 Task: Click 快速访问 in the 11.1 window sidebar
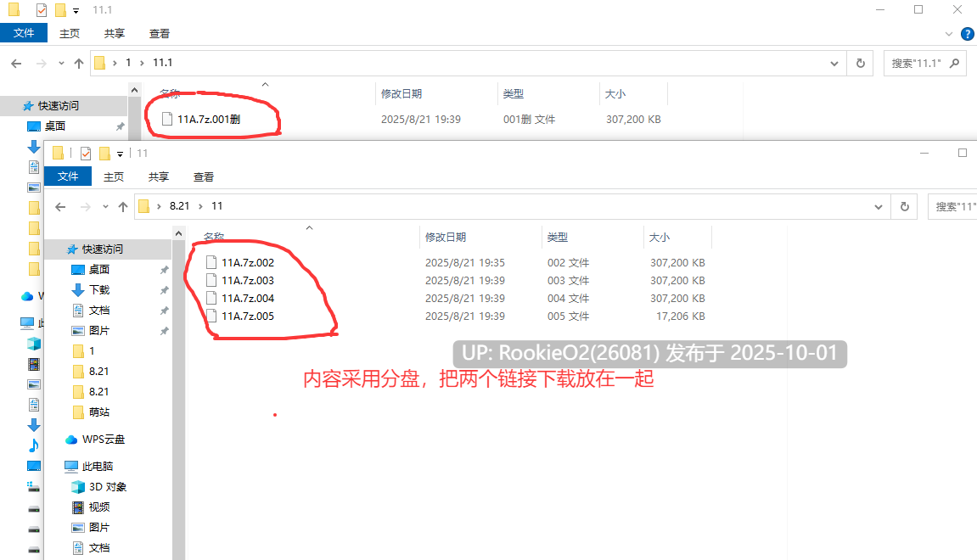tap(59, 106)
